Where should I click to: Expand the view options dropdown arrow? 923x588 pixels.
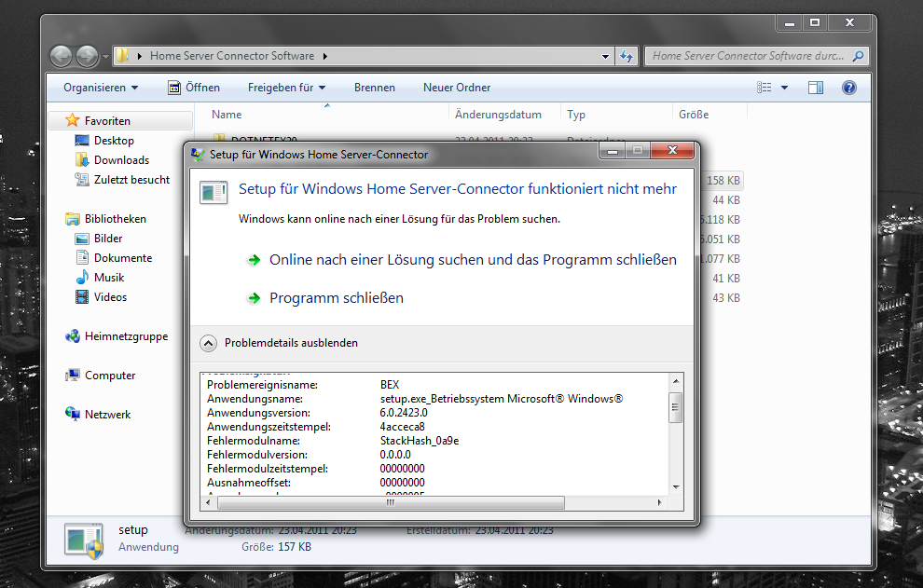click(x=784, y=88)
